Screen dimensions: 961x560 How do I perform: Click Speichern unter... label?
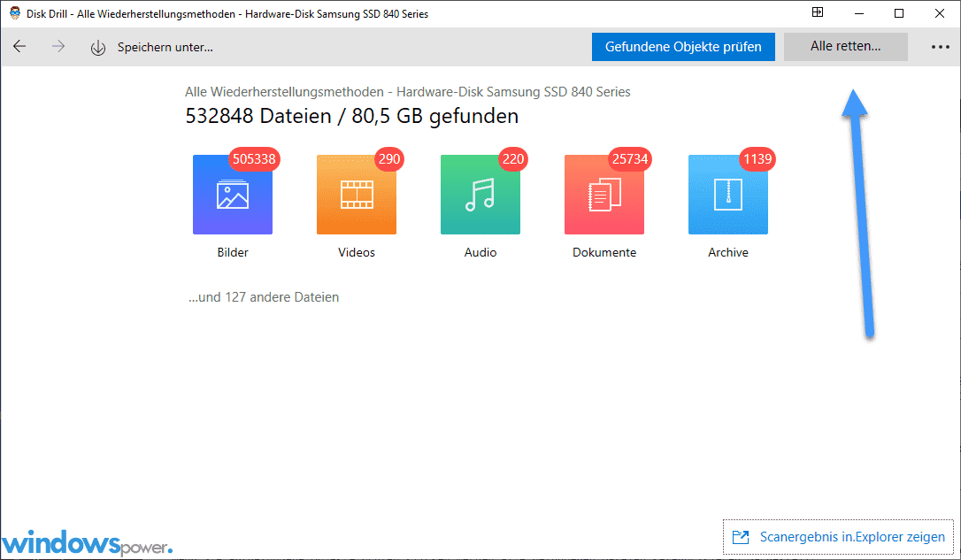tap(165, 47)
